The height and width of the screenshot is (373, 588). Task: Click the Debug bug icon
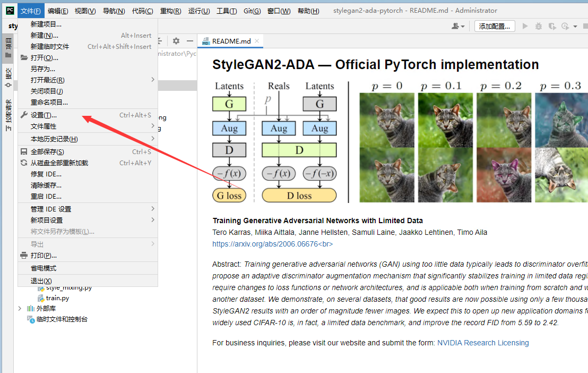[539, 26]
